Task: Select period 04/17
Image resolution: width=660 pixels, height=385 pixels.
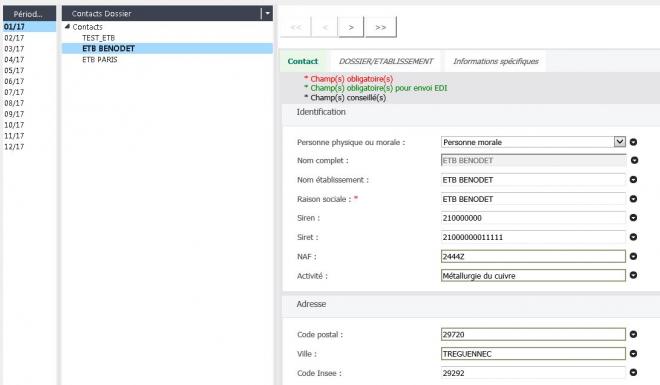Action: point(14,60)
